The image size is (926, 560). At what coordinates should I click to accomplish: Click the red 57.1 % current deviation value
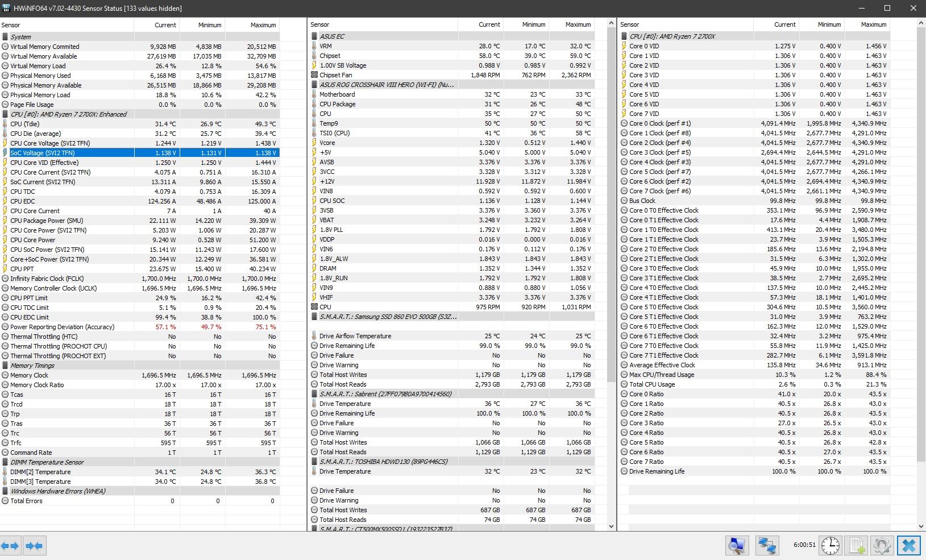tap(165, 327)
